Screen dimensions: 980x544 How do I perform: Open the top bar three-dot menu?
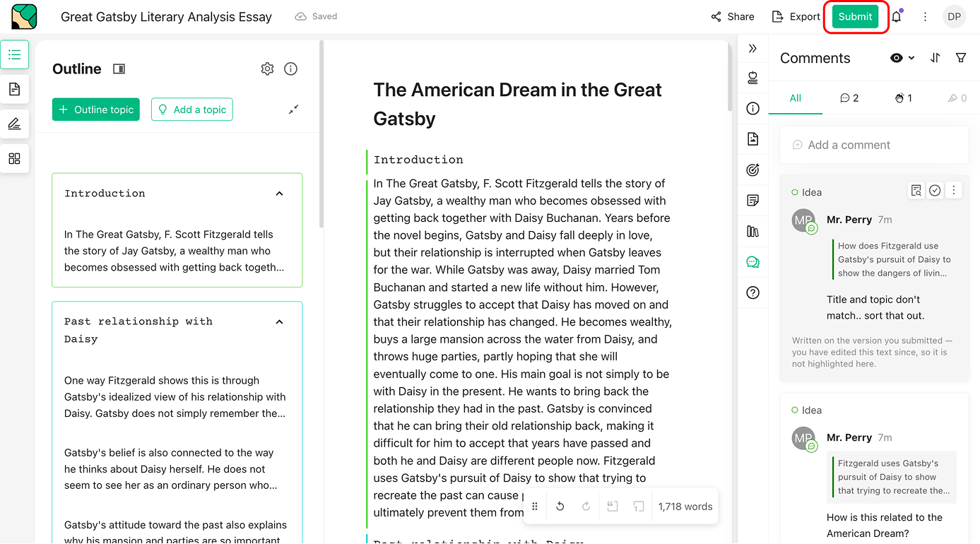925,16
